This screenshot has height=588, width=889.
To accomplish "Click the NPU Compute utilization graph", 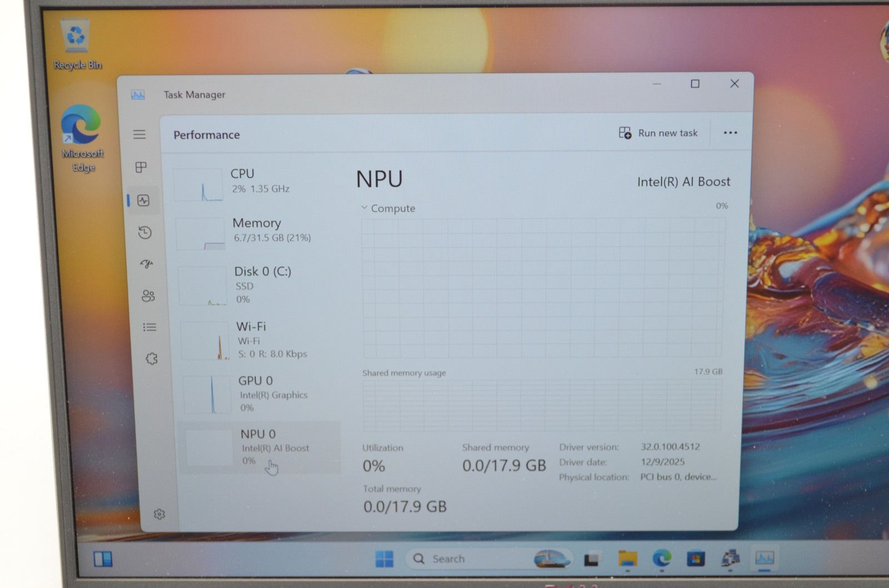I will tap(543, 288).
